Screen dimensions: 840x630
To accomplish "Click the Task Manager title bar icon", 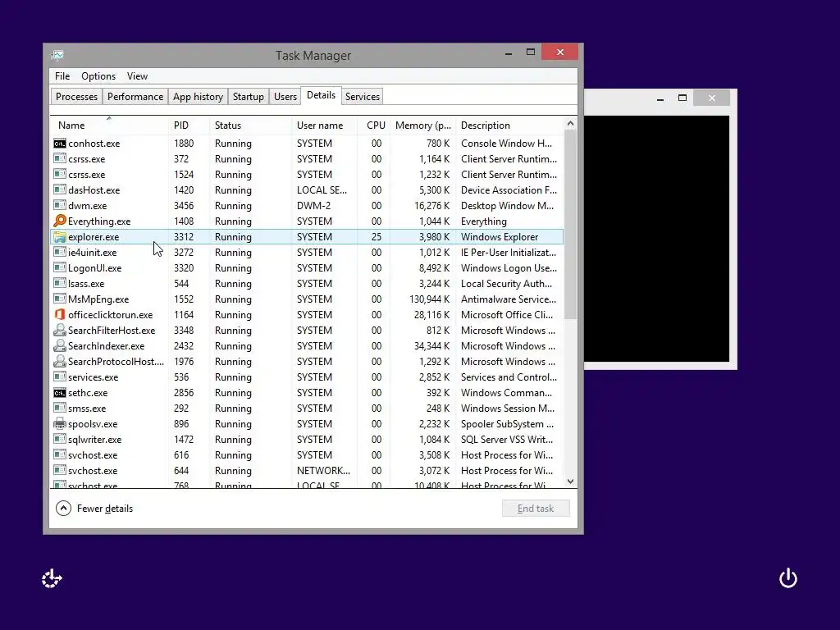I will coord(58,55).
